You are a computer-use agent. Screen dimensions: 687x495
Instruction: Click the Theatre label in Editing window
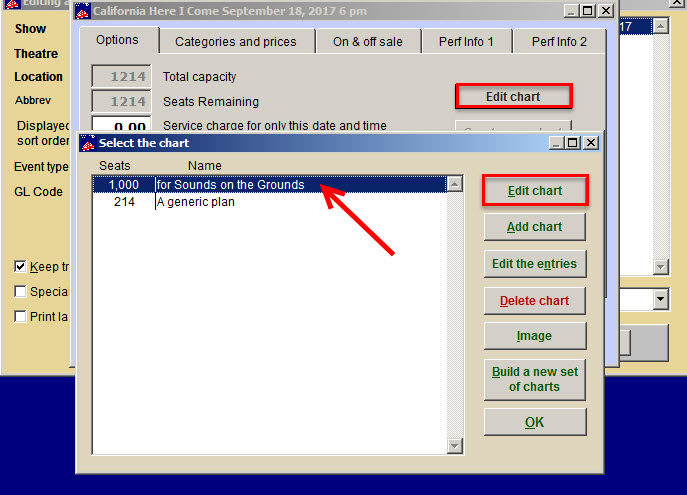point(36,53)
